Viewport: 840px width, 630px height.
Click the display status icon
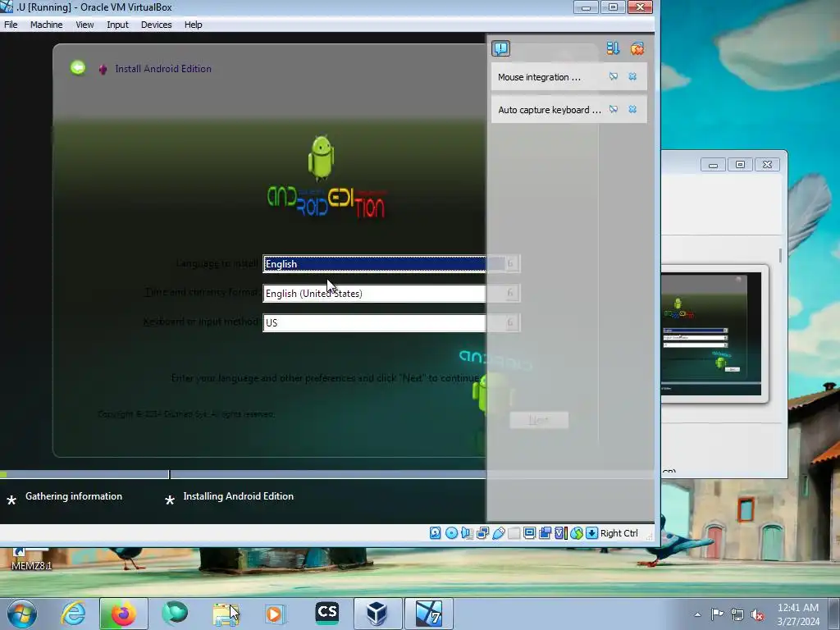(529, 533)
